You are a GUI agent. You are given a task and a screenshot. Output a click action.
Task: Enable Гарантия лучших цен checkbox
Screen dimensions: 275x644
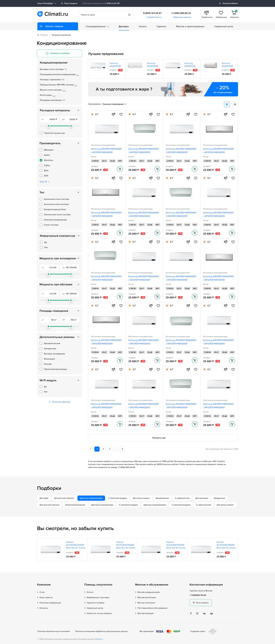coord(41,133)
